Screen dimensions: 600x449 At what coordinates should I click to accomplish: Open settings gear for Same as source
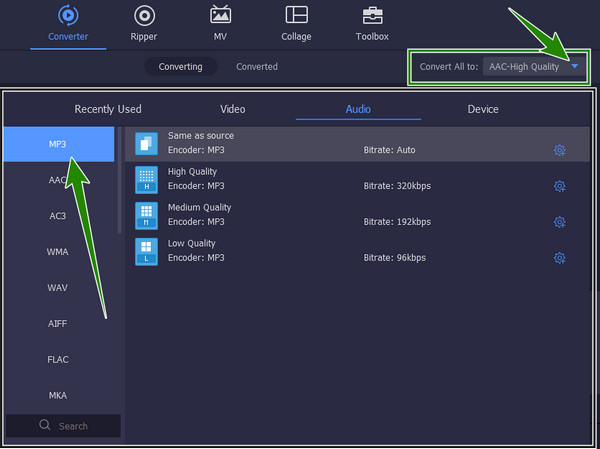[559, 150]
